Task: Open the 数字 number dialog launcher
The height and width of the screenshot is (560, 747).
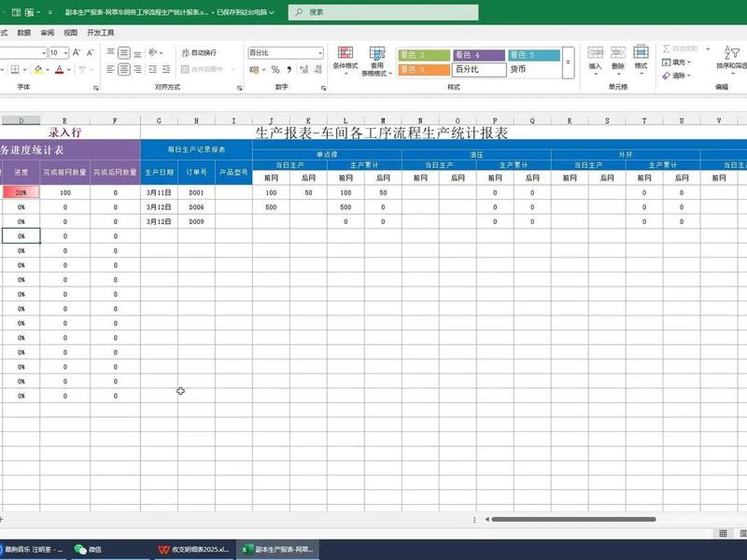Action: tap(323, 88)
